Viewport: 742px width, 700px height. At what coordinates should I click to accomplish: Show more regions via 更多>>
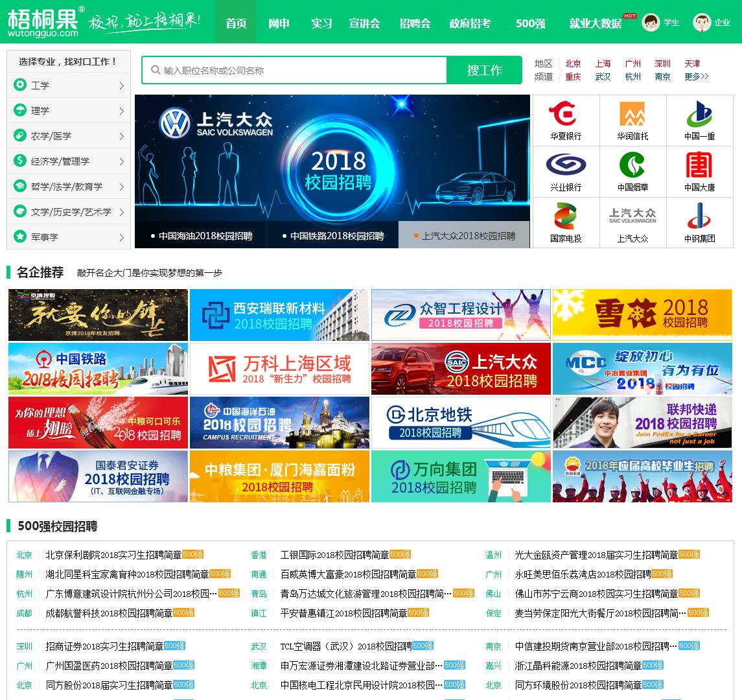tap(696, 76)
